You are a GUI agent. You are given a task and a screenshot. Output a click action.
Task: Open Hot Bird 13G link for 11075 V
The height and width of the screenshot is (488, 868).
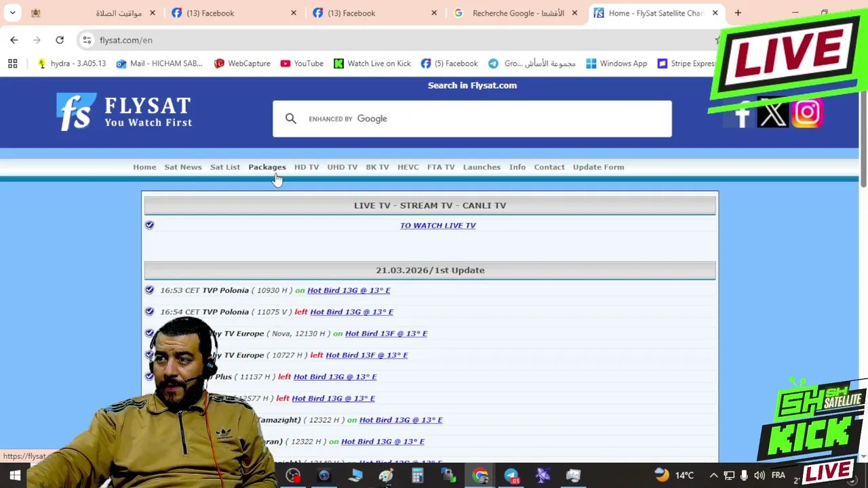click(351, 312)
